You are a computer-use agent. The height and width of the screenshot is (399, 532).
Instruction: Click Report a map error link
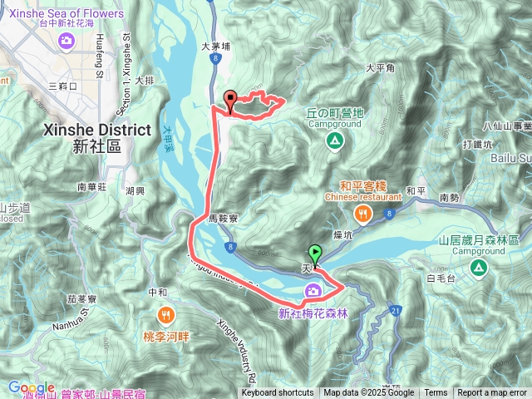(491, 393)
